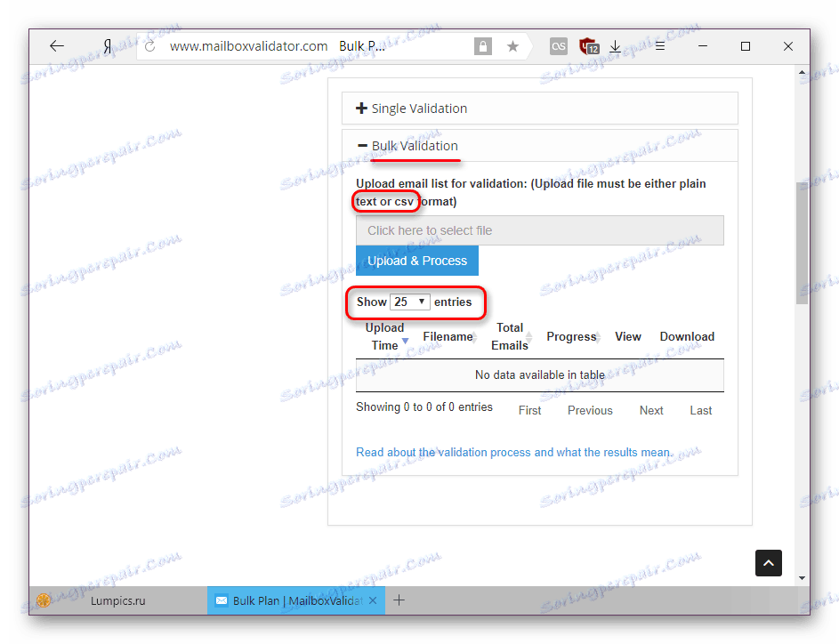The image size is (839, 644).
Task: Open a new tab with the plus icon
Action: 399,600
